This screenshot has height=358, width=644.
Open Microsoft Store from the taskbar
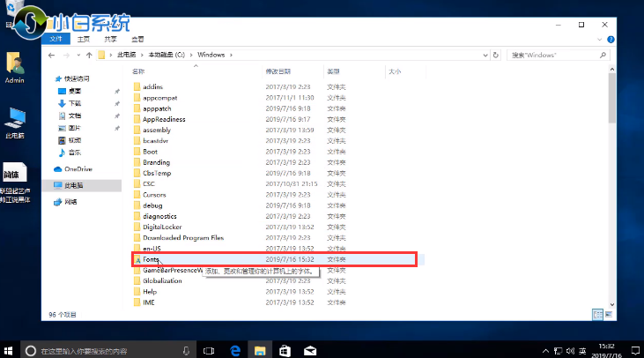pos(285,351)
